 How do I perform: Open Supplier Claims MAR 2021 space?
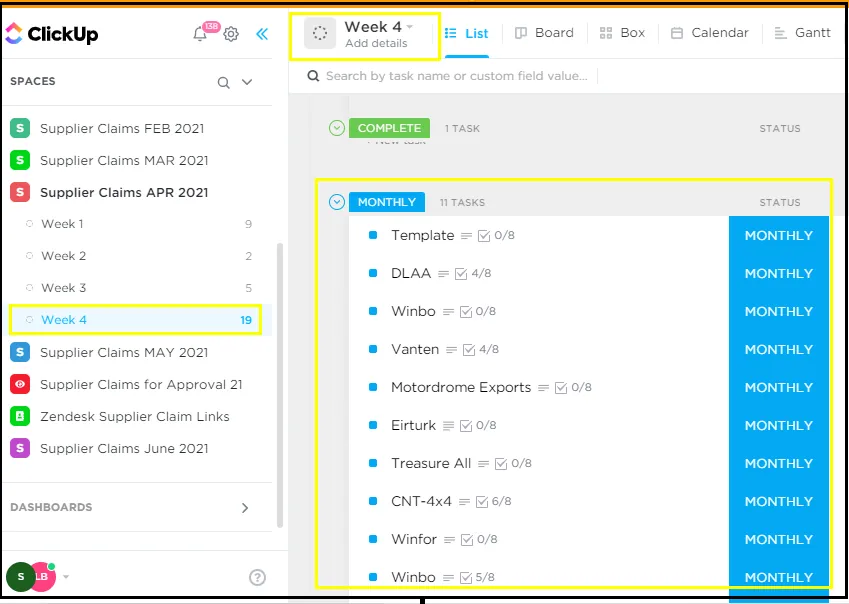coord(124,160)
